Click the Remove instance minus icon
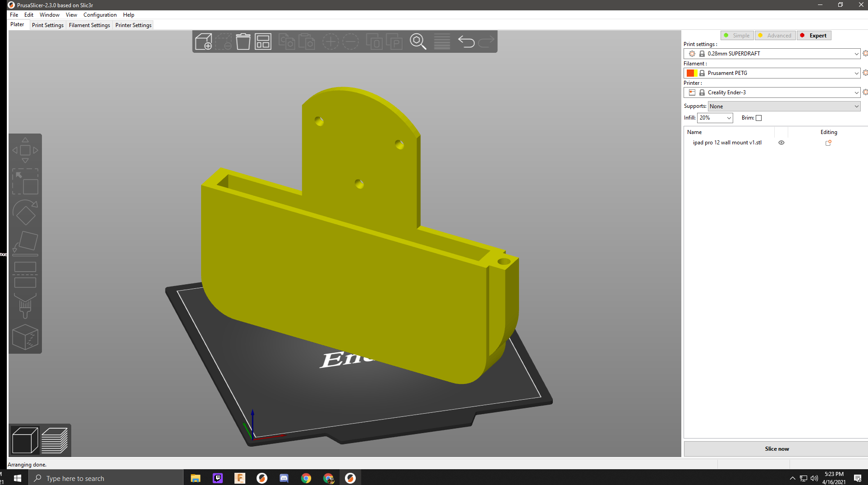The height and width of the screenshot is (485, 868). (x=350, y=42)
